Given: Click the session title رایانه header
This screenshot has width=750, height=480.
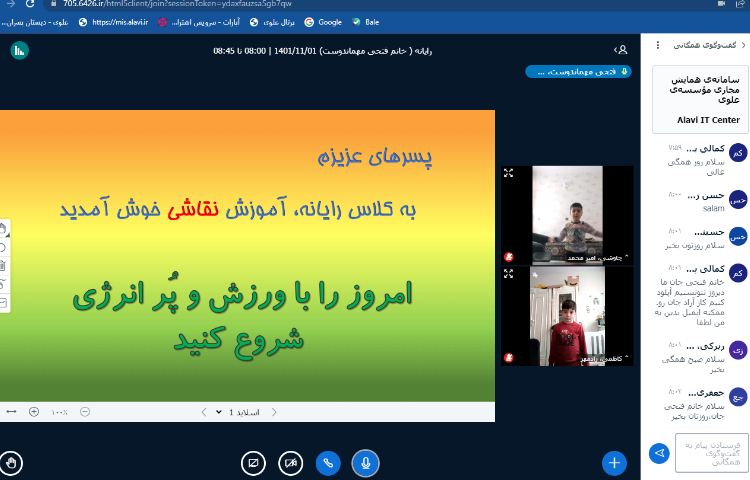Looking at the screenshot, I should tap(322, 51).
